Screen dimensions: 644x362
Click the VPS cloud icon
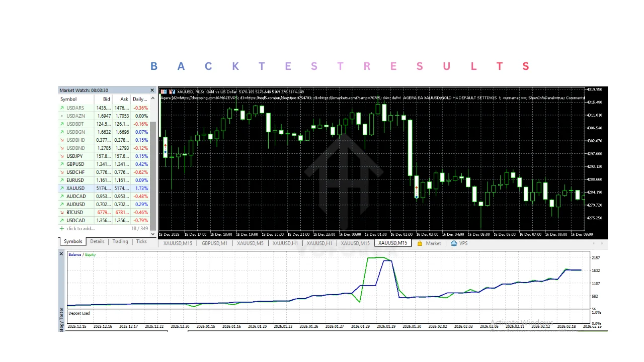click(x=454, y=243)
